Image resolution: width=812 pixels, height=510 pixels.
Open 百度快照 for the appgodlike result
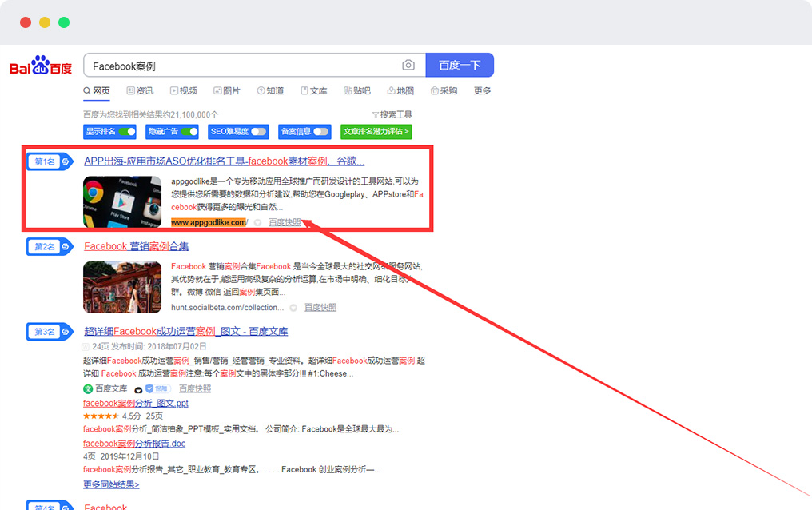pyautogui.click(x=285, y=222)
